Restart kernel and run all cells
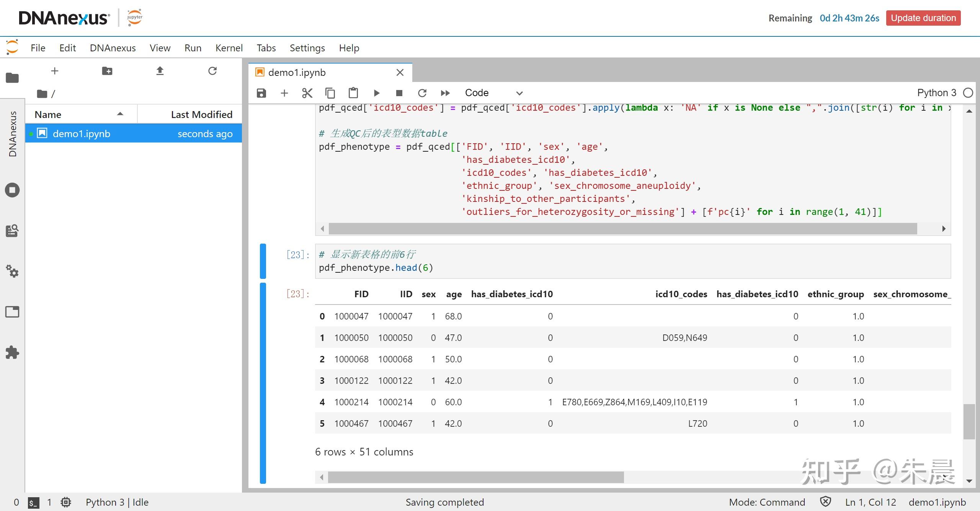The width and height of the screenshot is (980, 511). (445, 93)
